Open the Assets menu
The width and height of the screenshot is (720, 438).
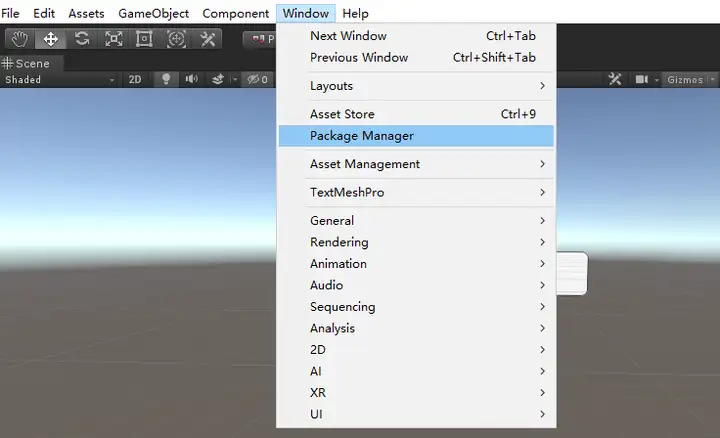coord(86,13)
